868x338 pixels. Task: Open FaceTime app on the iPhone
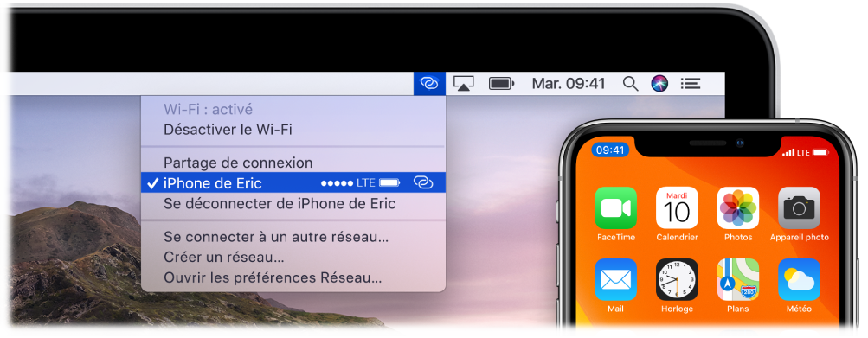point(615,208)
